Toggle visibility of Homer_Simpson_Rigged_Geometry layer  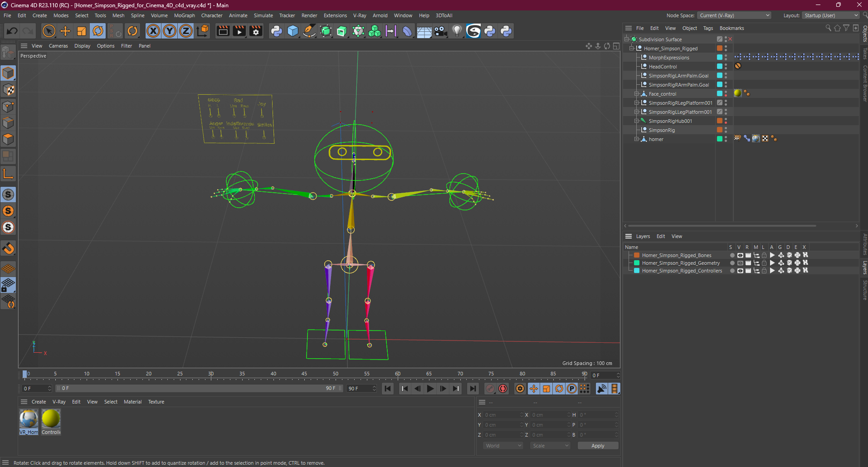click(x=740, y=263)
